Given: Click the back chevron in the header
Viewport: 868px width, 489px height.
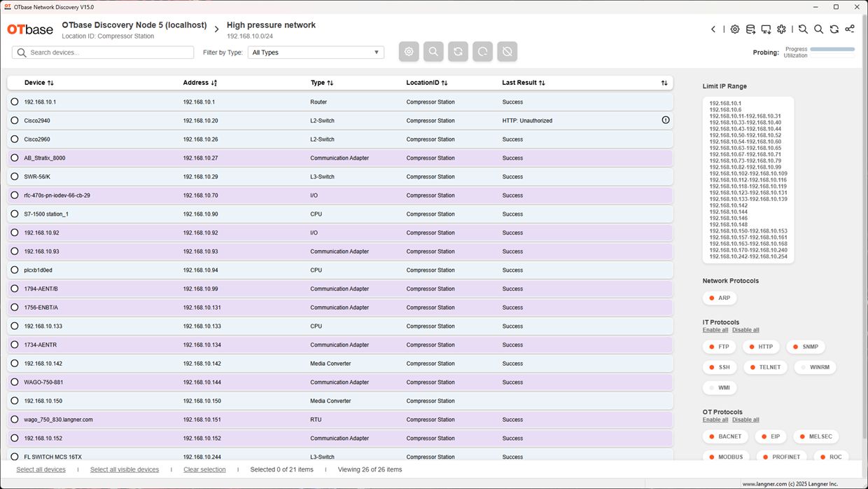Looking at the screenshot, I should 713,29.
